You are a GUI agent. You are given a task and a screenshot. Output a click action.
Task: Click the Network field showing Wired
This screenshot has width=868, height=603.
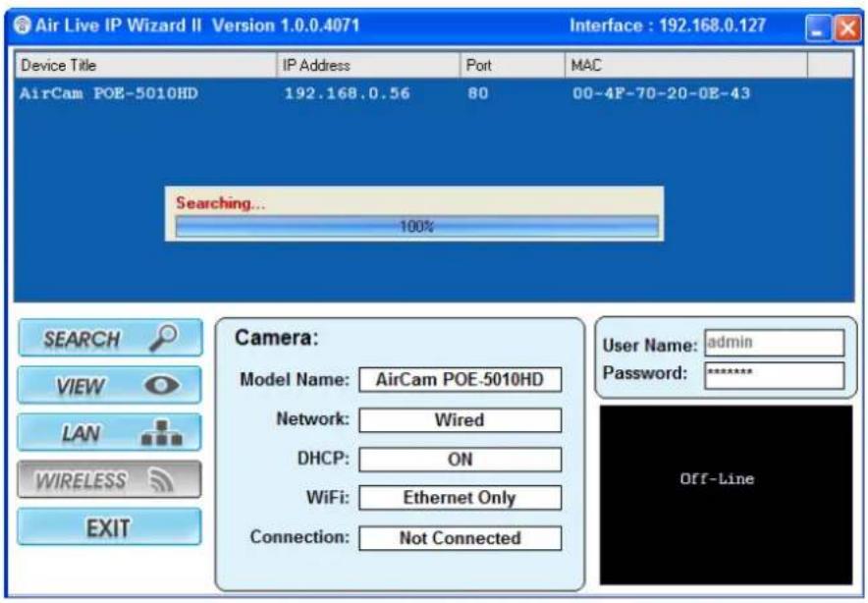click(x=460, y=420)
